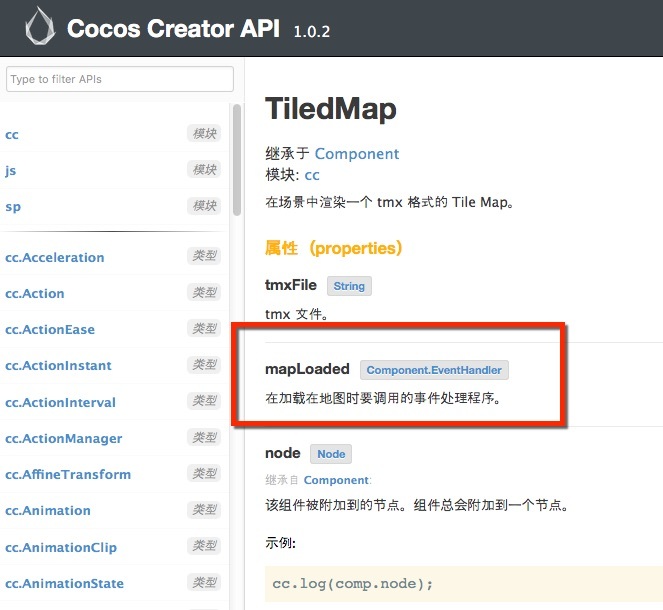Open cc.ActionInterval in the API list

pos(60,402)
